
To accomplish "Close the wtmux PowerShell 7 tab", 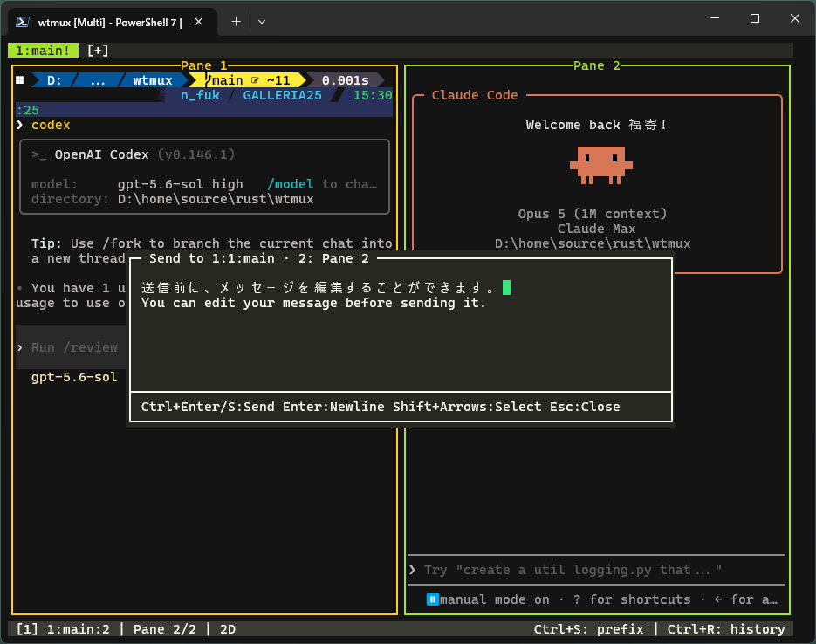I will tap(198, 22).
